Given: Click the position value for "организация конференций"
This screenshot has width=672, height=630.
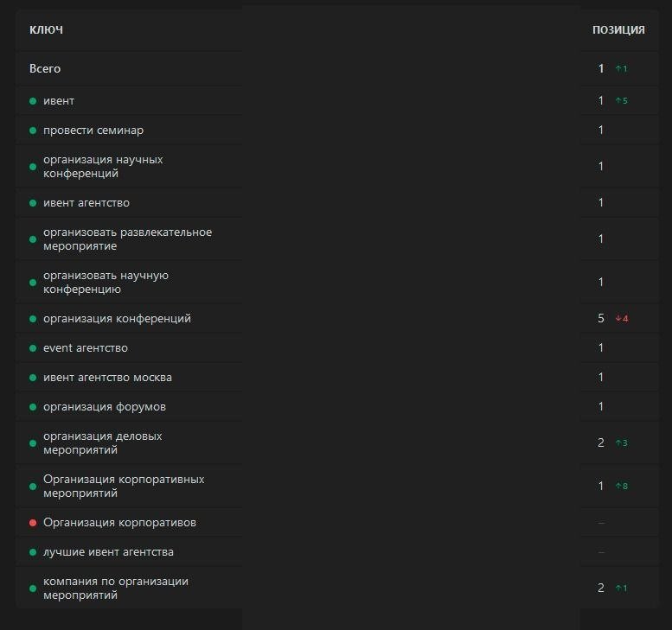Looking at the screenshot, I should [601, 319].
